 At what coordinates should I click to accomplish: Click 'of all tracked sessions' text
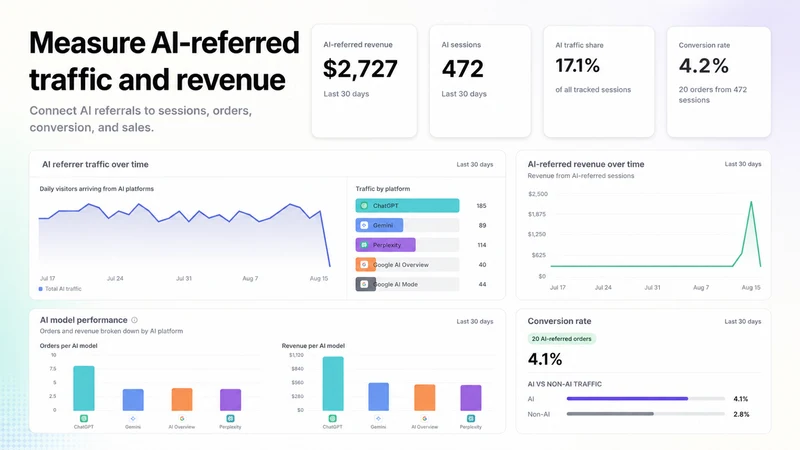593,89
